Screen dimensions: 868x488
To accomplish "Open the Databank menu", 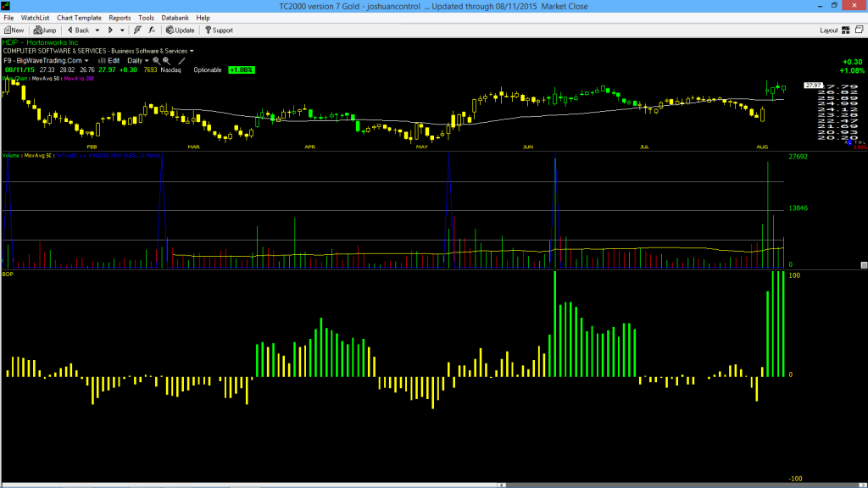I will 175,18.
